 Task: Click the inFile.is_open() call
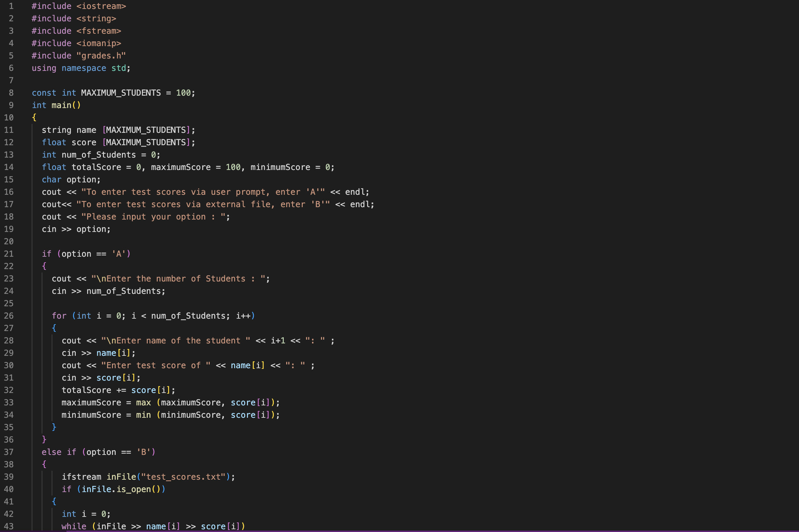121,489
